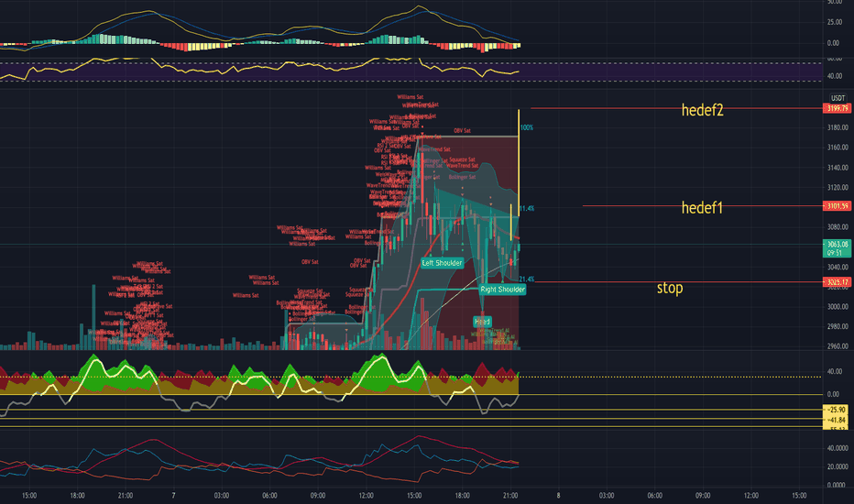The image size is (854, 504).
Task: Click date label 8 on time axis
Action: (x=558, y=495)
